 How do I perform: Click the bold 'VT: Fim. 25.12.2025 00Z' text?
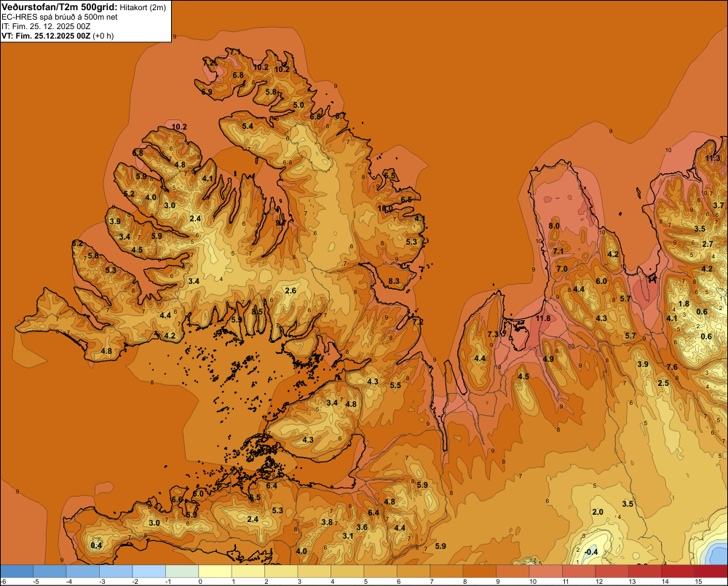click(x=46, y=36)
